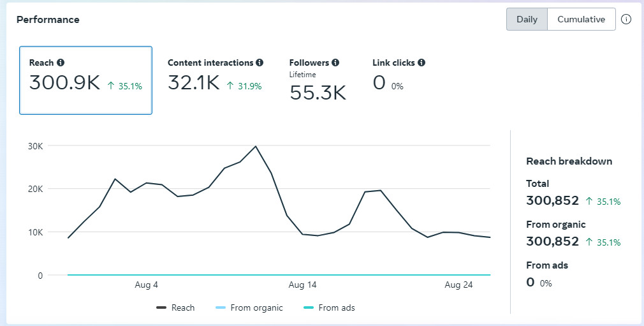This screenshot has height=326, width=644.
Task: Click the Aug 4 date label on axis
Action: point(147,285)
